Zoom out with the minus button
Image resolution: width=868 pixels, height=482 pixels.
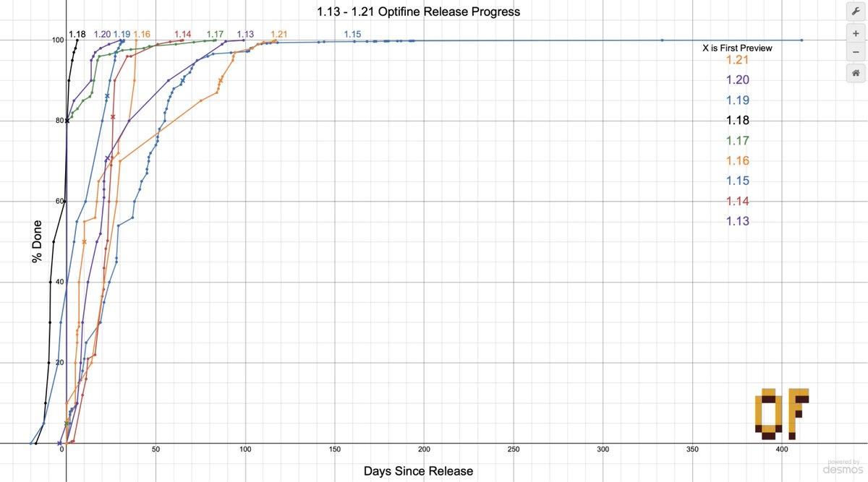pos(855,52)
